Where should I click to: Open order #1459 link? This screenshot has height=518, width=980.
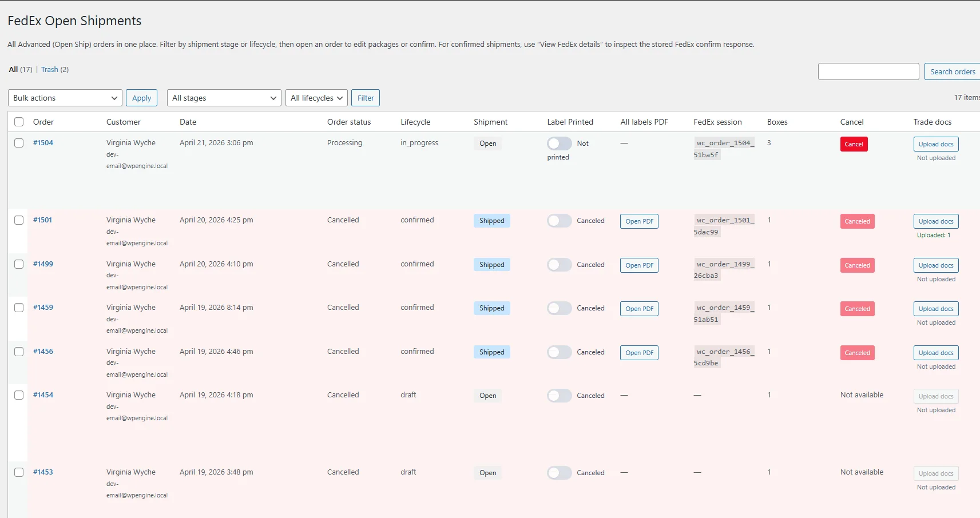[x=43, y=308]
